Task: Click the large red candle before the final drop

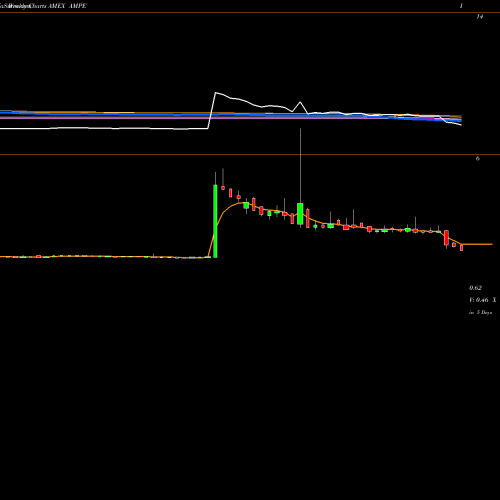Action: (446, 238)
